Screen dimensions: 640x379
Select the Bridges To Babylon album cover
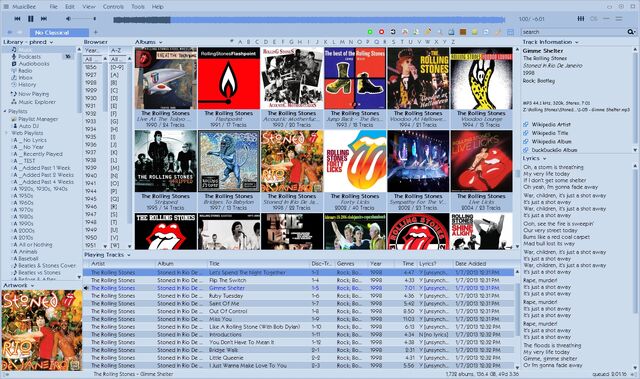pos(229,161)
